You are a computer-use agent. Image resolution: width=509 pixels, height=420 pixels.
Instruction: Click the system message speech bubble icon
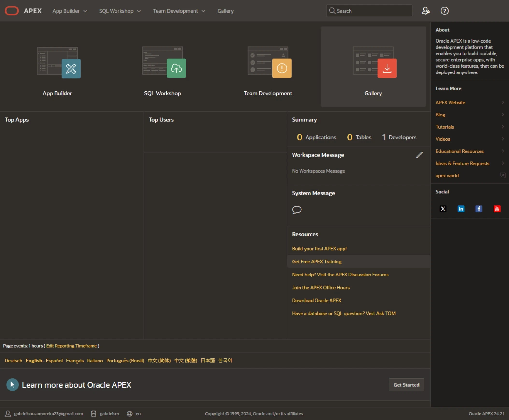297,210
